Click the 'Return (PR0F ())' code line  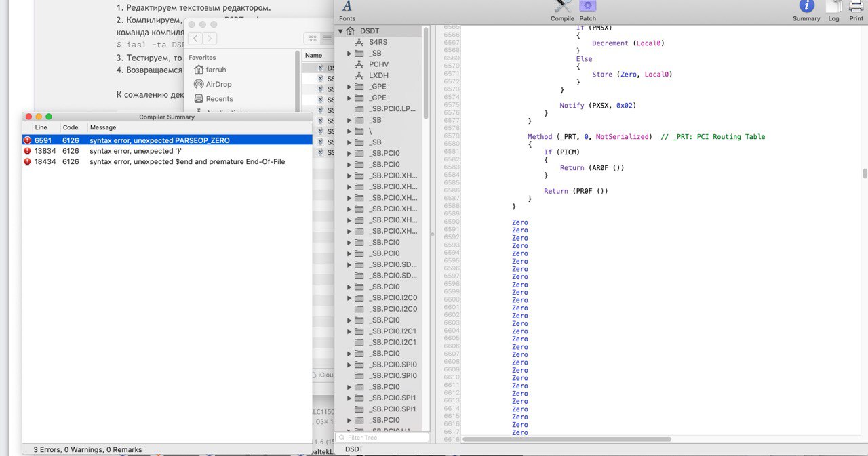pos(576,191)
